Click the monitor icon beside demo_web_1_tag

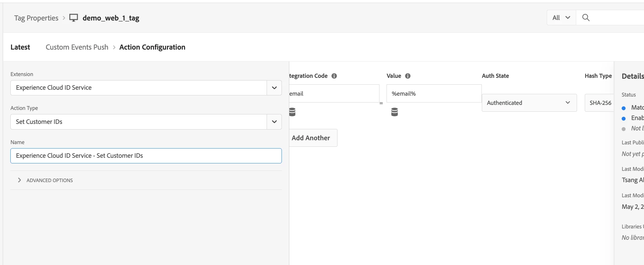tap(74, 18)
